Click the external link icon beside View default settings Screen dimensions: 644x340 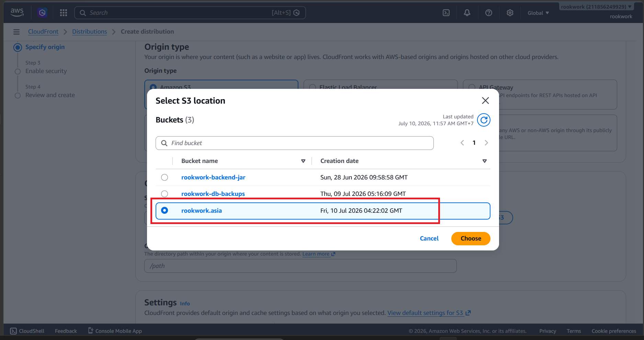(468, 313)
